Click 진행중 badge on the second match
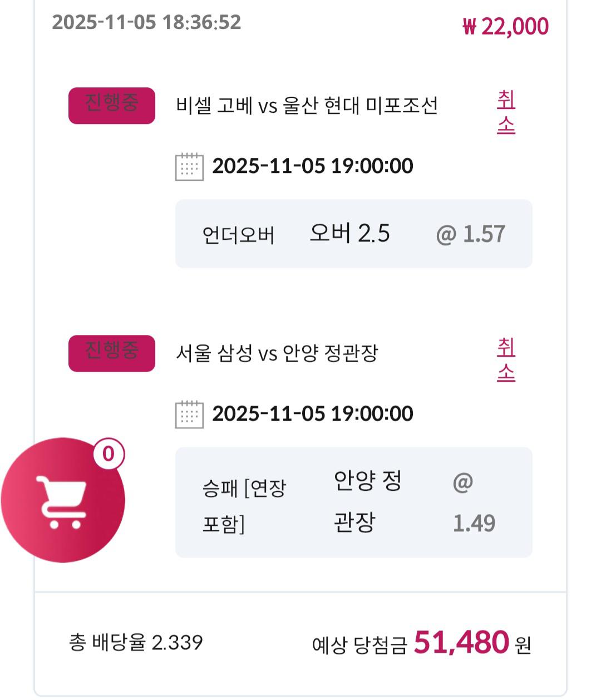The height and width of the screenshot is (700, 601). pyautogui.click(x=111, y=353)
